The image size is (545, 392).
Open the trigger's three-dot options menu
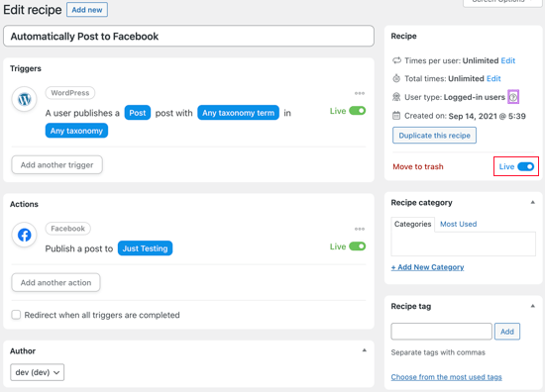click(x=360, y=93)
